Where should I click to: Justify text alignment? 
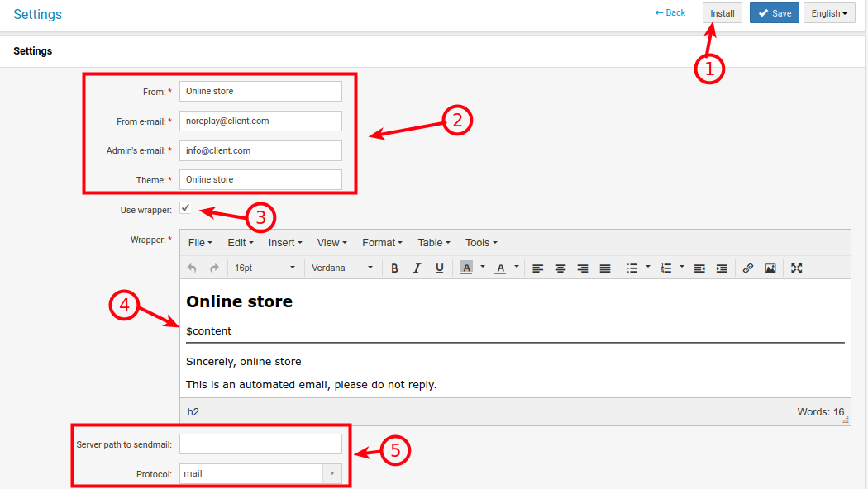605,268
